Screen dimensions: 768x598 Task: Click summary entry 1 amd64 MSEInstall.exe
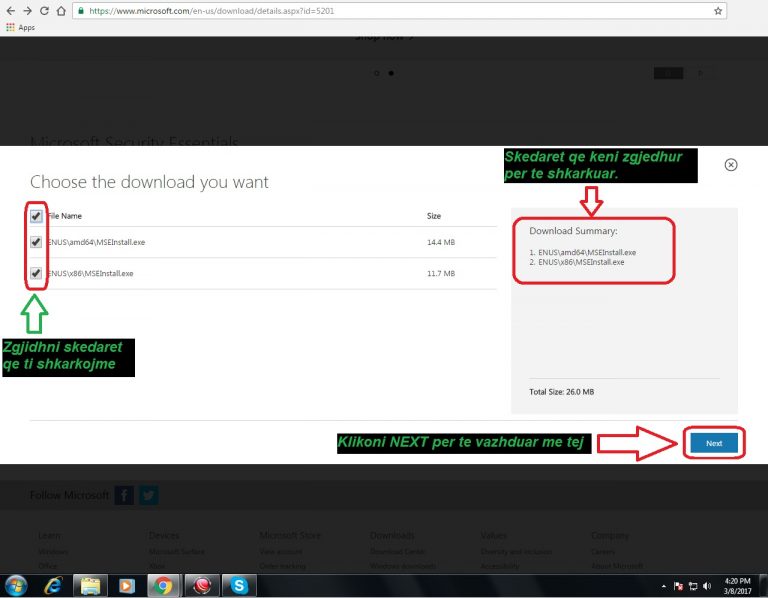tap(582, 252)
